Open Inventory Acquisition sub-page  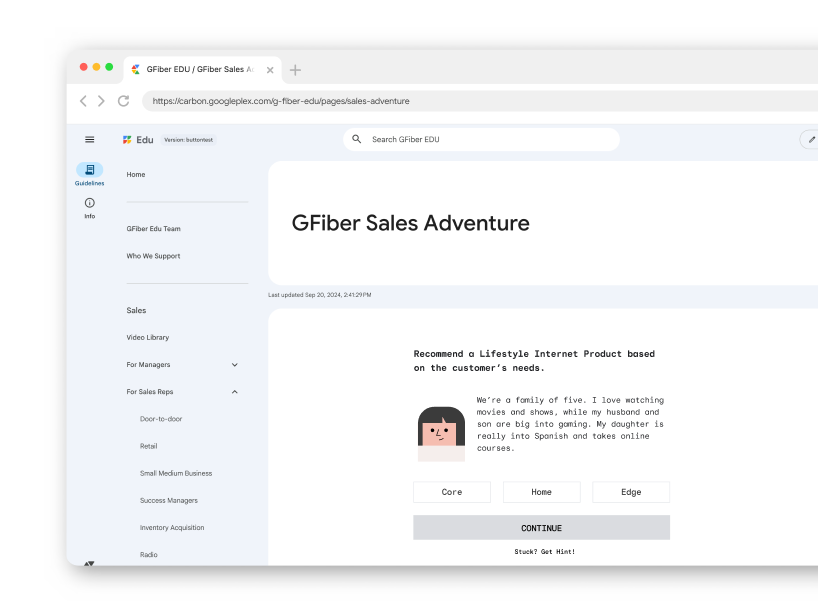[172, 527]
